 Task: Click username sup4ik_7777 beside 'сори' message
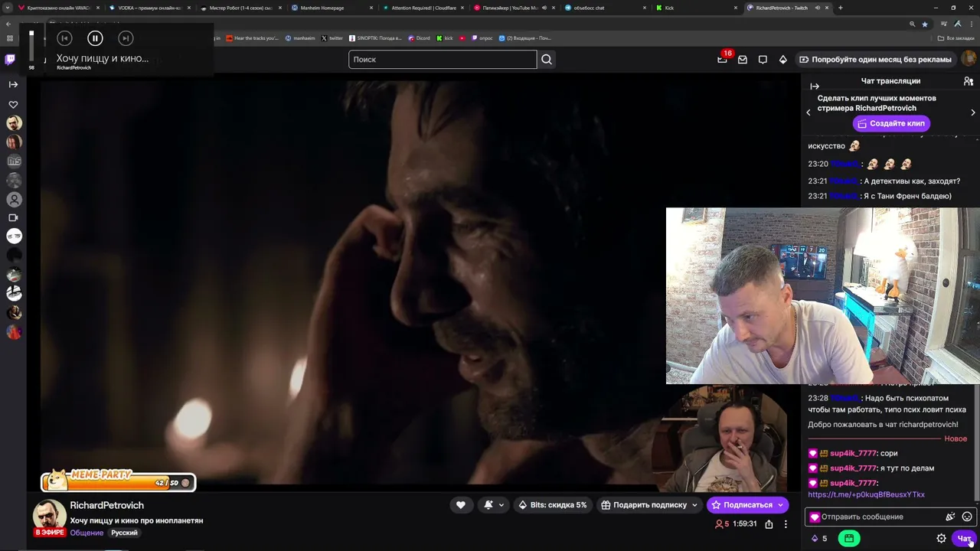point(853,453)
